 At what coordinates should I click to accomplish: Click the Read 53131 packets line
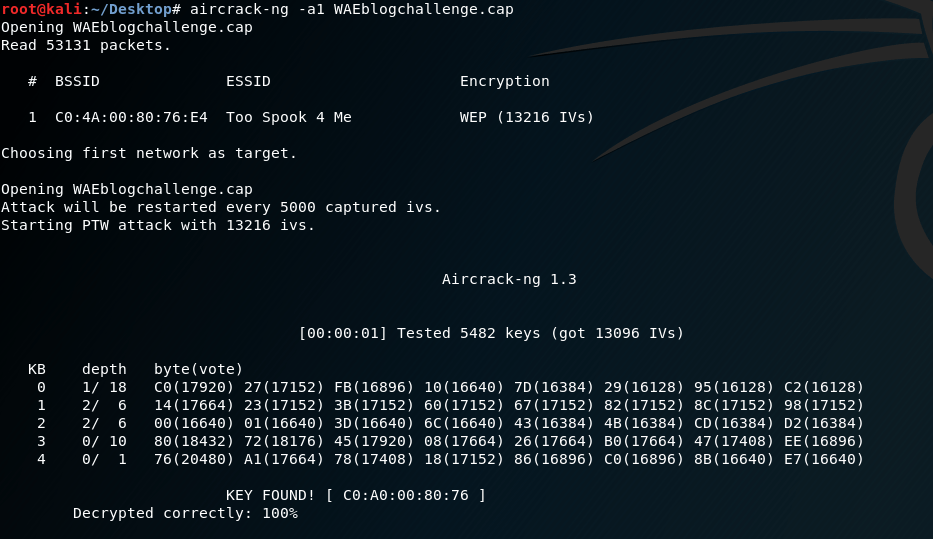point(86,45)
